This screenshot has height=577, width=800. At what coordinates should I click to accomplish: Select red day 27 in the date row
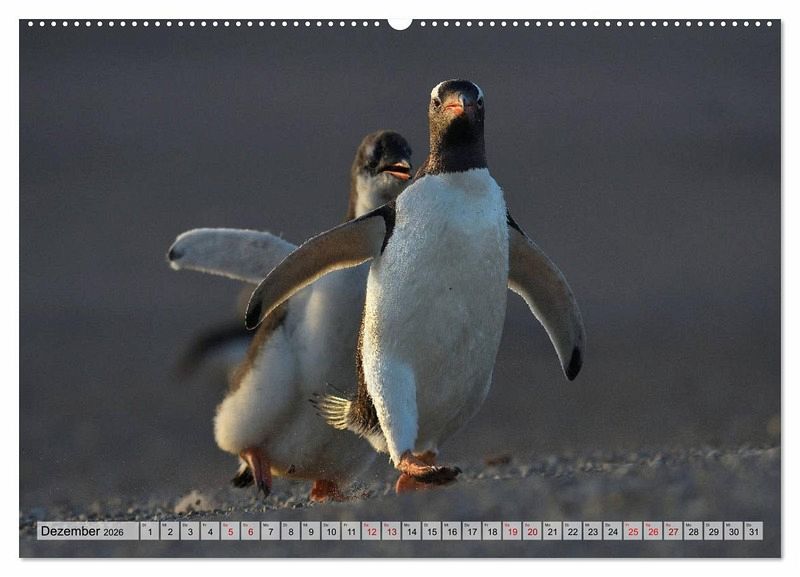(x=672, y=531)
